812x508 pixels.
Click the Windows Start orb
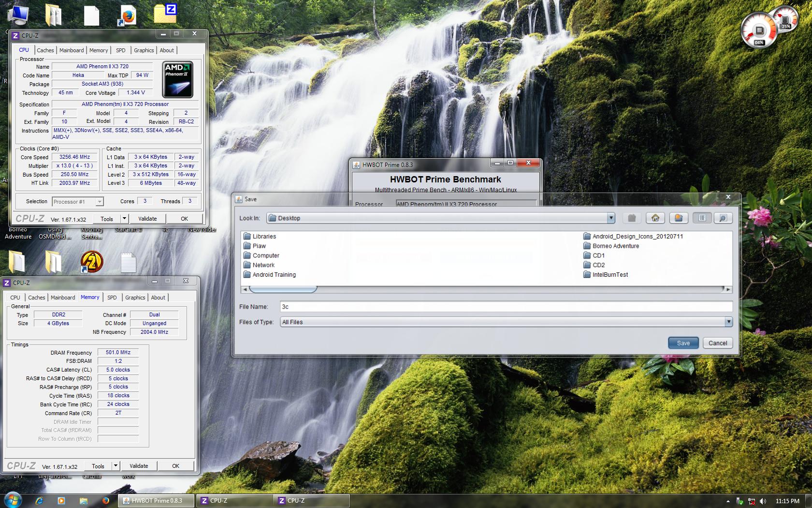click(13, 500)
